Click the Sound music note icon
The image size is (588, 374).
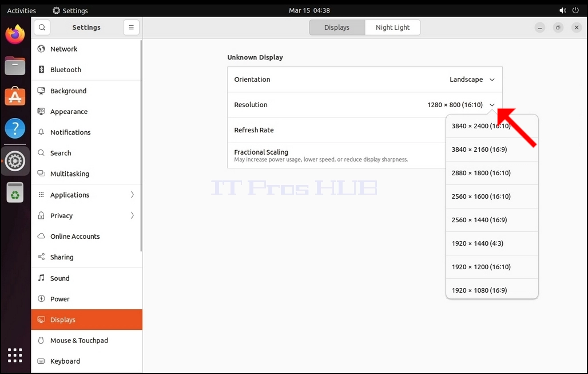click(x=41, y=278)
